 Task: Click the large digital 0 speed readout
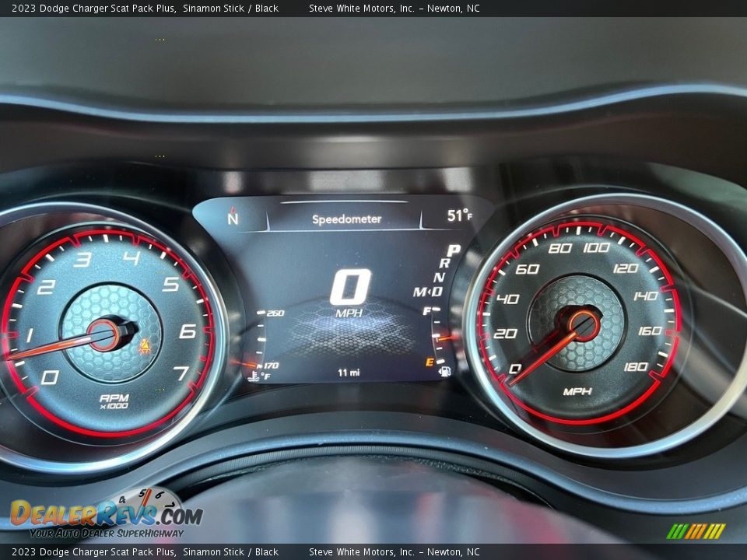click(351, 287)
